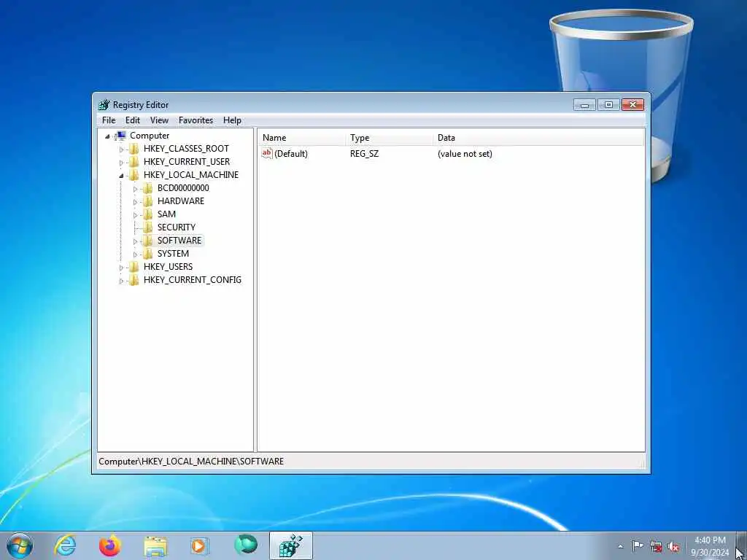Image resolution: width=747 pixels, height=560 pixels.
Task: Expand HKEY_USERS tree arrow
Action: point(121,268)
